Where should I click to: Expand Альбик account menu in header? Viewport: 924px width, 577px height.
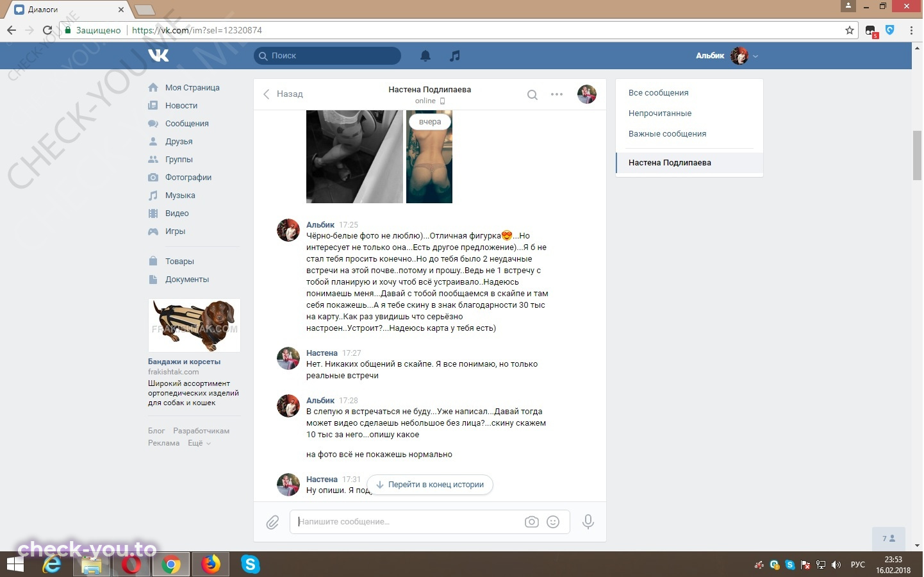tap(727, 56)
